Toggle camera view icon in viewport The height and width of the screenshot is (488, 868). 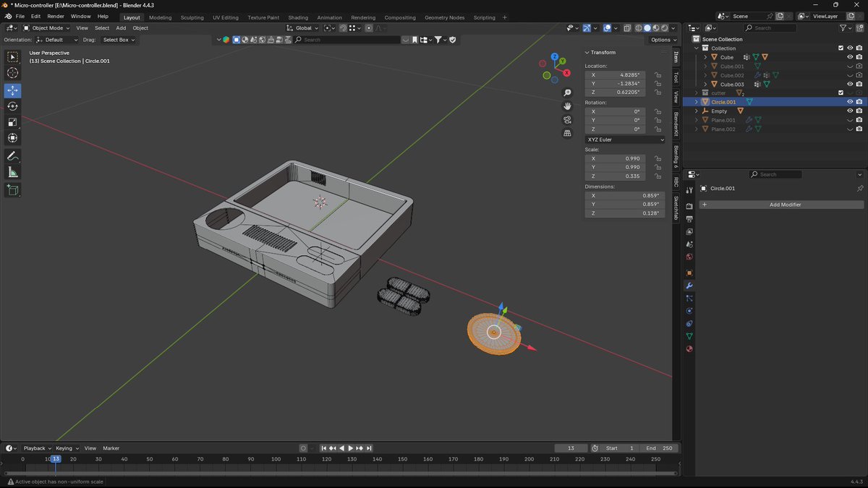pyautogui.click(x=568, y=119)
